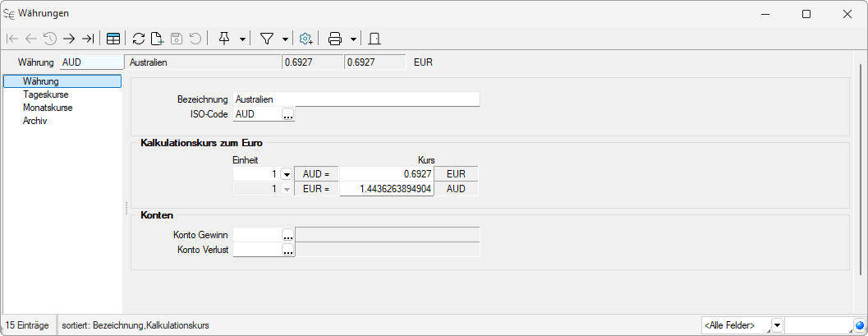The height and width of the screenshot is (336, 868).
Task: Select Tageskurse in the left tree
Action: coord(45,94)
